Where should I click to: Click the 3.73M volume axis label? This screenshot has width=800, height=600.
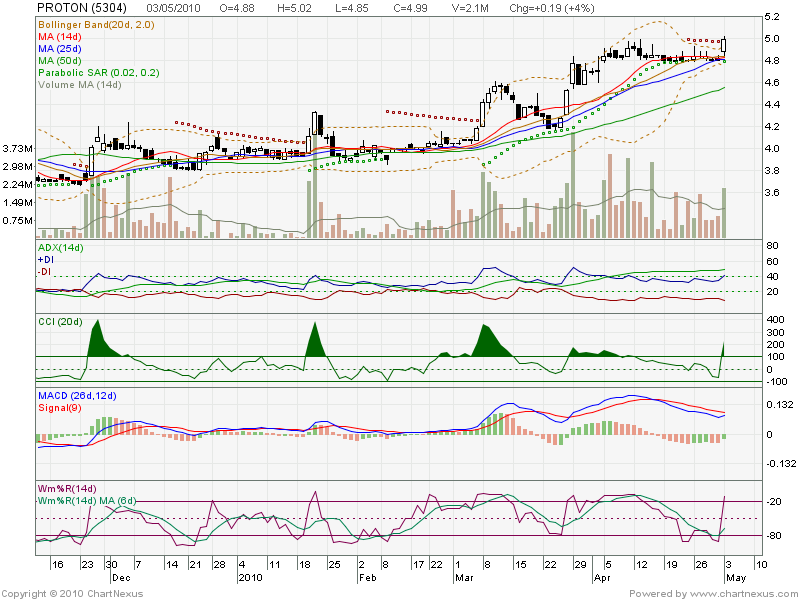coord(18,148)
